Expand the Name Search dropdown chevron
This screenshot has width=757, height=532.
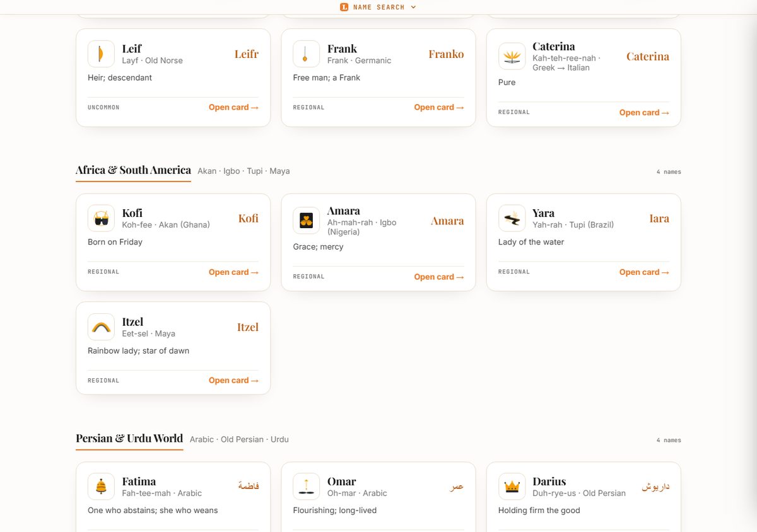pyautogui.click(x=413, y=7)
